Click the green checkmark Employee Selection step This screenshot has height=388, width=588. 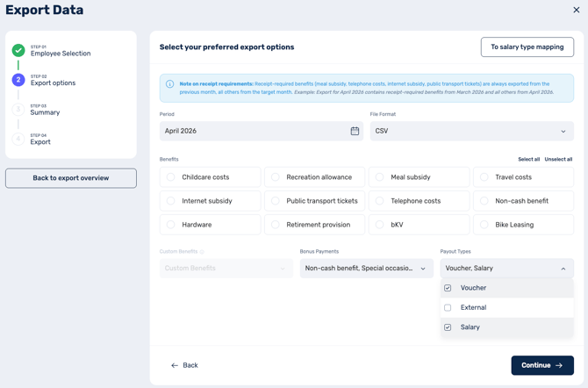18,50
